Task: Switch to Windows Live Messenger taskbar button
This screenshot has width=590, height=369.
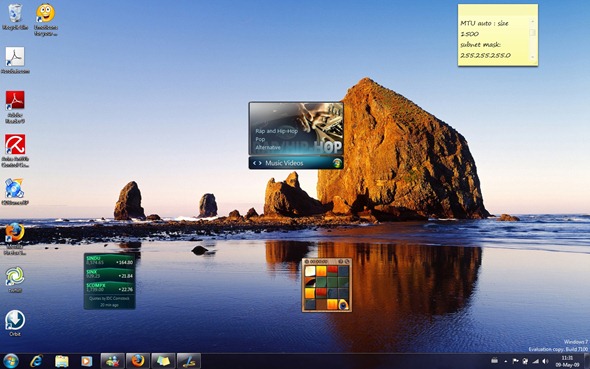Action: coord(113,361)
